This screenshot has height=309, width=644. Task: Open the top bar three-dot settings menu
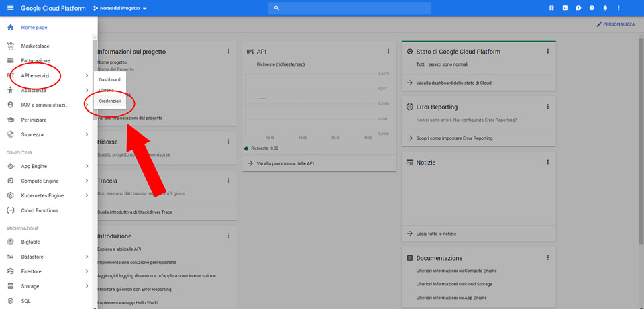(619, 8)
